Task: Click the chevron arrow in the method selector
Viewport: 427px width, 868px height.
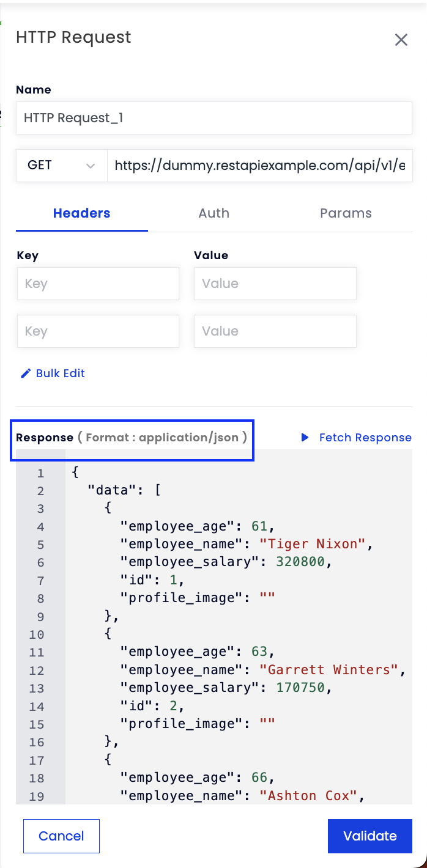Action: (91, 166)
